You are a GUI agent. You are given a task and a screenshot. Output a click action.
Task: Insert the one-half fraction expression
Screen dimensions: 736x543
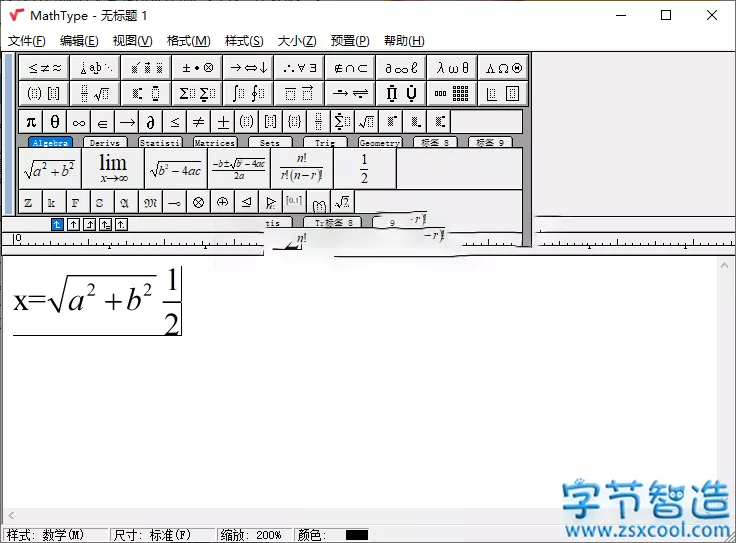(x=365, y=169)
